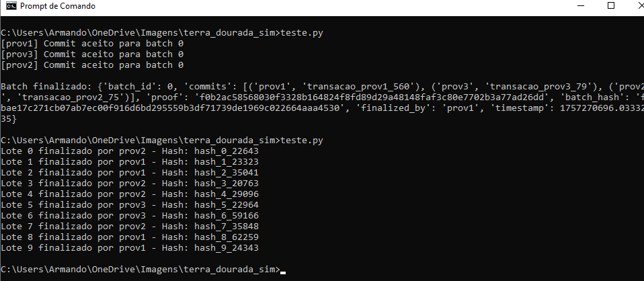Click the Lote 0 hash_0_22643 line
The image size is (644, 281).
coord(130,151)
